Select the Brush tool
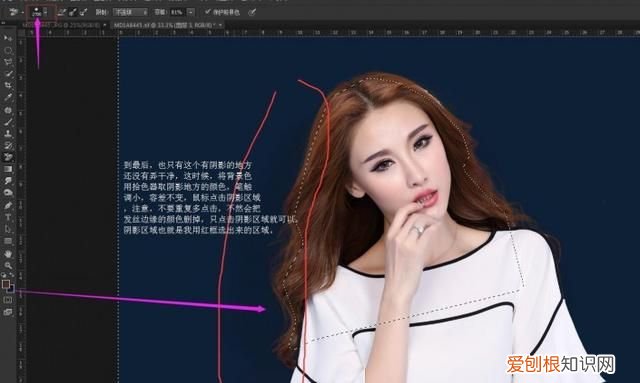This screenshot has height=383, width=640. pos(8,122)
